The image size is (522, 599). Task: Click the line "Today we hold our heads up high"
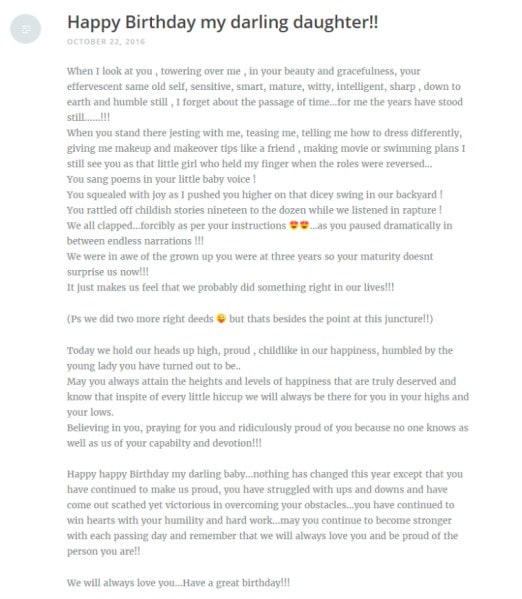260,350
